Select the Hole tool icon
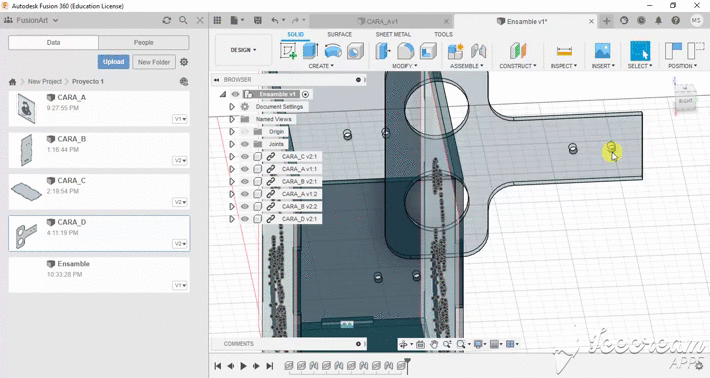The width and height of the screenshot is (710, 378). [355, 51]
